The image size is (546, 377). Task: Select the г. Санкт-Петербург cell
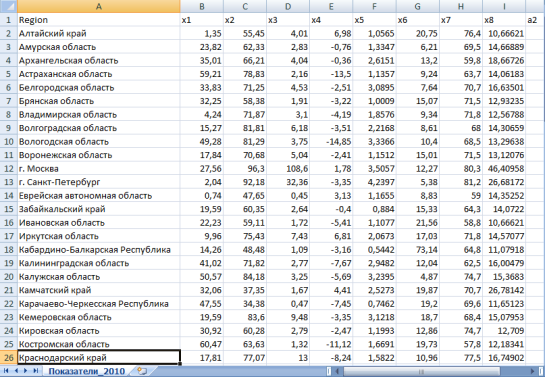[99, 182]
